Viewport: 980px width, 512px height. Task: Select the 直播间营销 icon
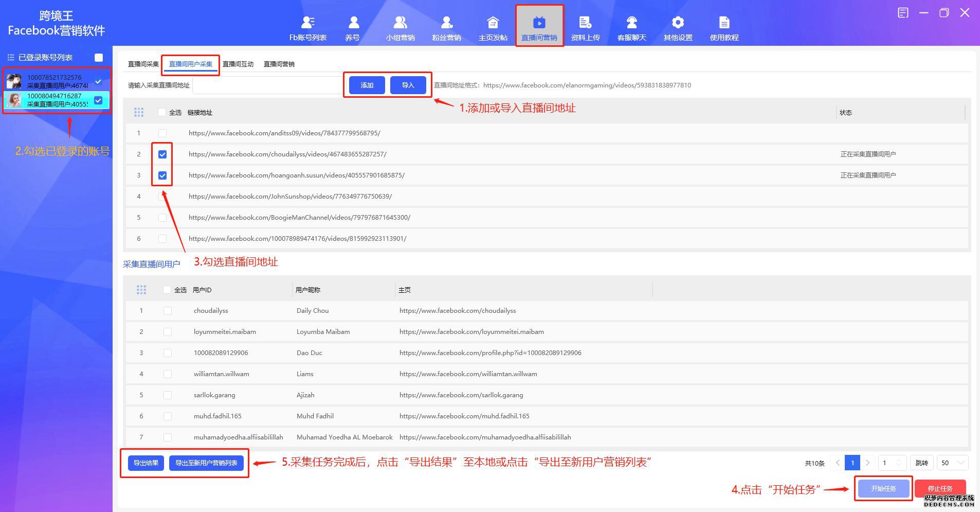tap(539, 26)
